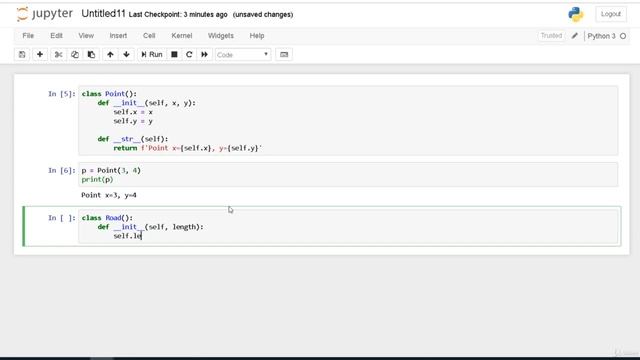
Task: Interrupt the kernel with stop icon
Action: point(174,55)
